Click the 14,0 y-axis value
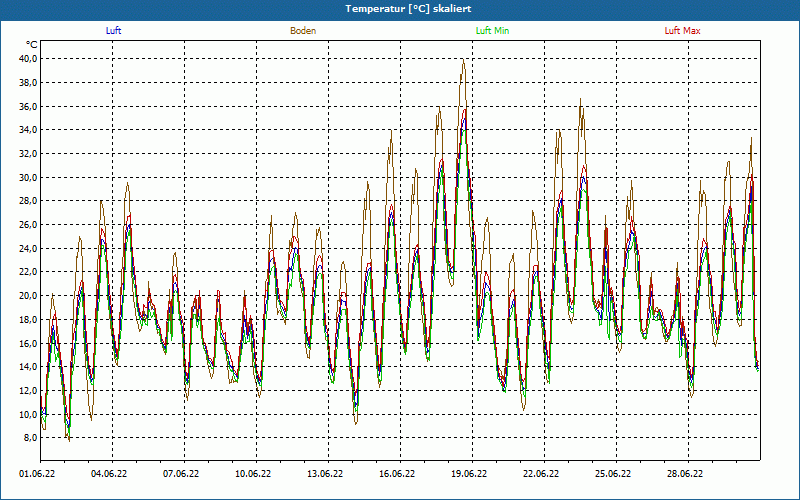Screen dimensions: 800x500 click(x=28, y=367)
